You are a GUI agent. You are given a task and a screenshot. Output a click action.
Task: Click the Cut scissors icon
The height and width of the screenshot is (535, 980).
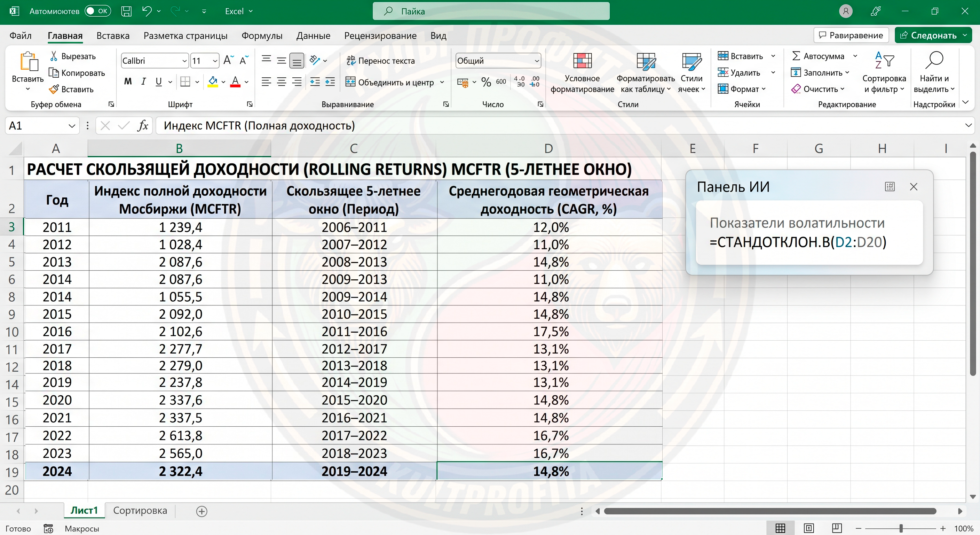click(54, 56)
